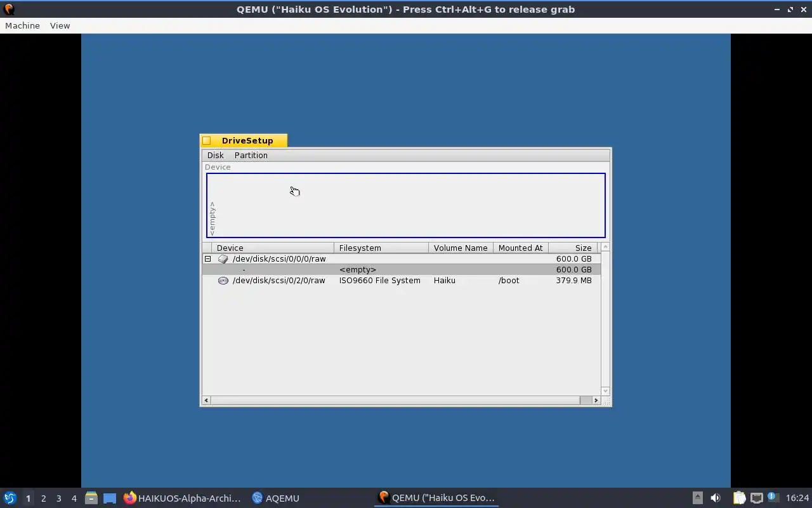Viewport: 812px width, 508px height.
Task: Click the horizontal scrollbar right arrow
Action: pos(596,400)
